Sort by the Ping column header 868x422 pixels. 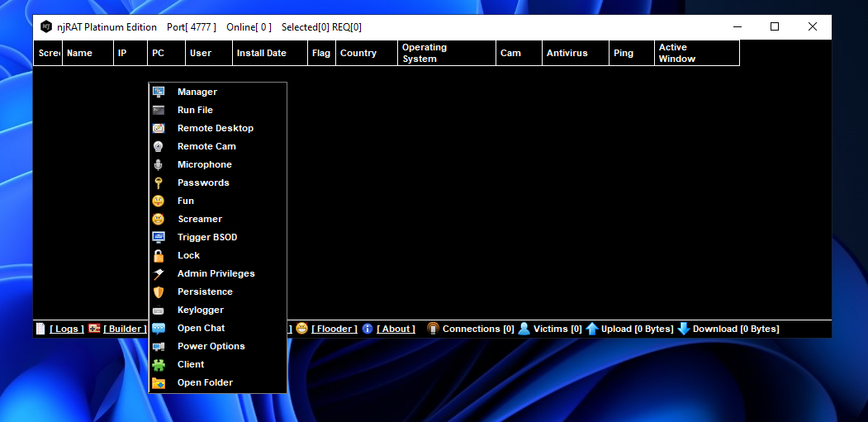pos(632,53)
